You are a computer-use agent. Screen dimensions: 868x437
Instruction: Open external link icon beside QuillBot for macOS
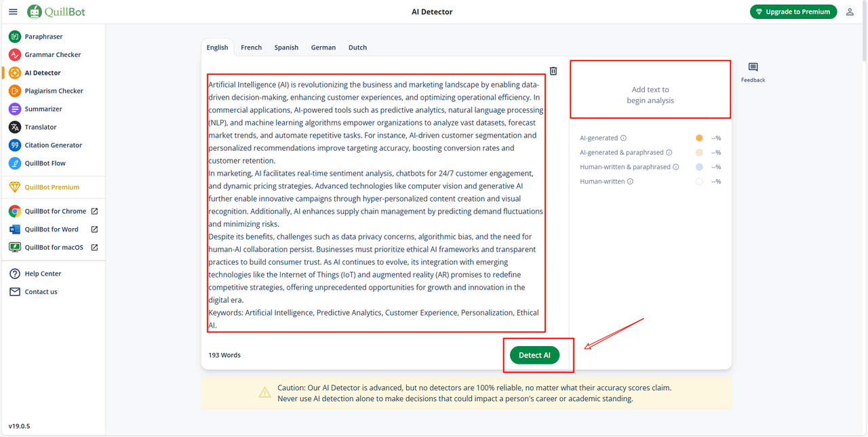94,247
